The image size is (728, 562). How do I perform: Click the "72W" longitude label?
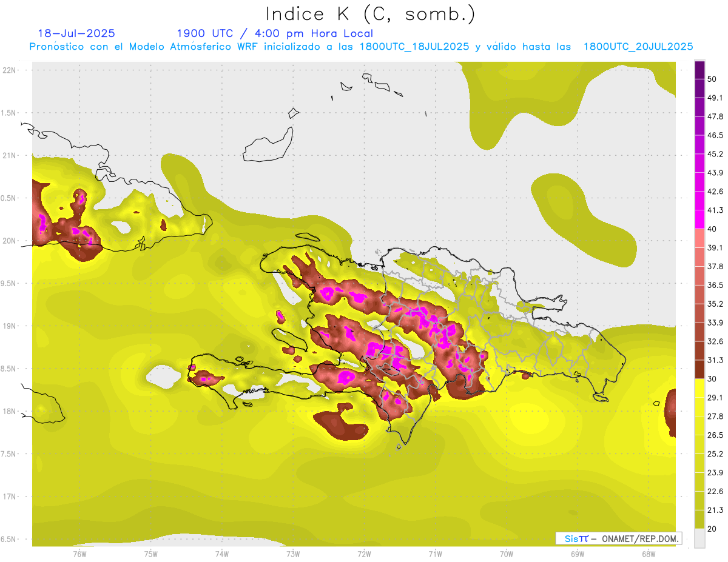tap(364, 554)
